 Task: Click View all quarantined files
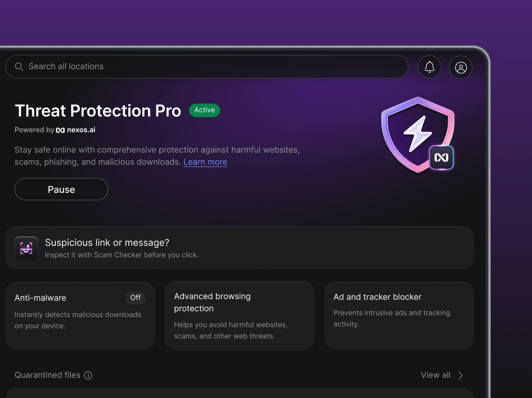click(436, 375)
